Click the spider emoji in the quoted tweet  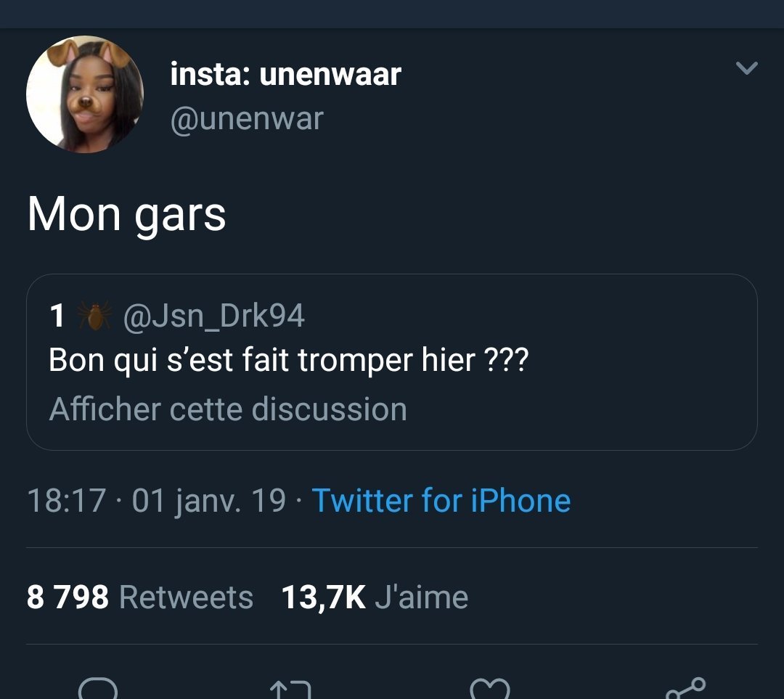[94, 316]
